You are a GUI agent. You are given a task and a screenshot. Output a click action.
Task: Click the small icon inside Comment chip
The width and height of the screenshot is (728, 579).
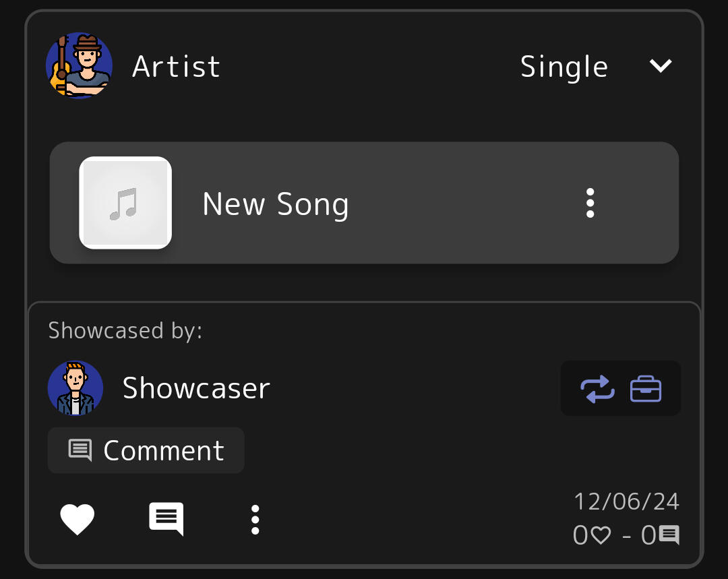tap(80, 450)
